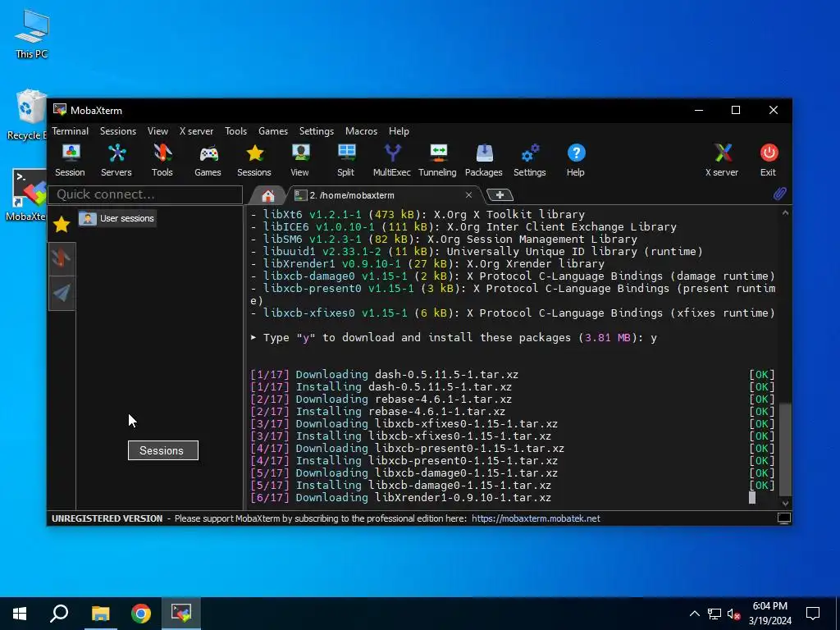Open the Help menu
The width and height of the screenshot is (840, 630).
pos(399,131)
